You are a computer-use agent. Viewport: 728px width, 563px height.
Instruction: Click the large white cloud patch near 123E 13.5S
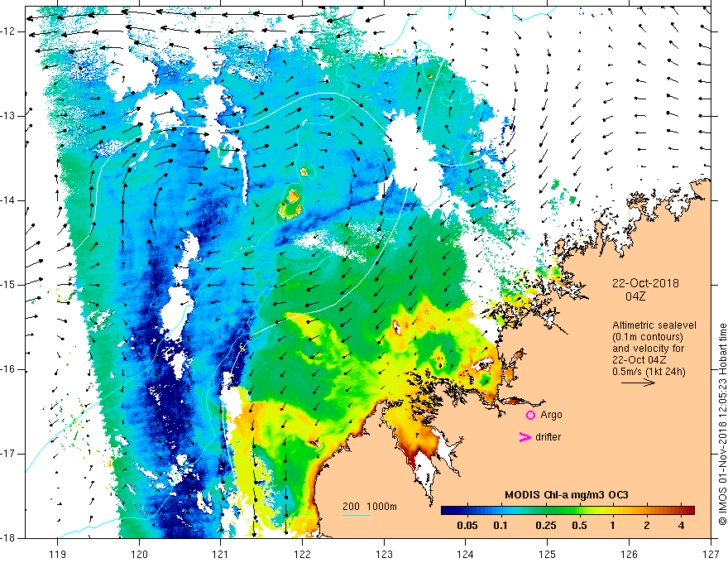(413, 162)
